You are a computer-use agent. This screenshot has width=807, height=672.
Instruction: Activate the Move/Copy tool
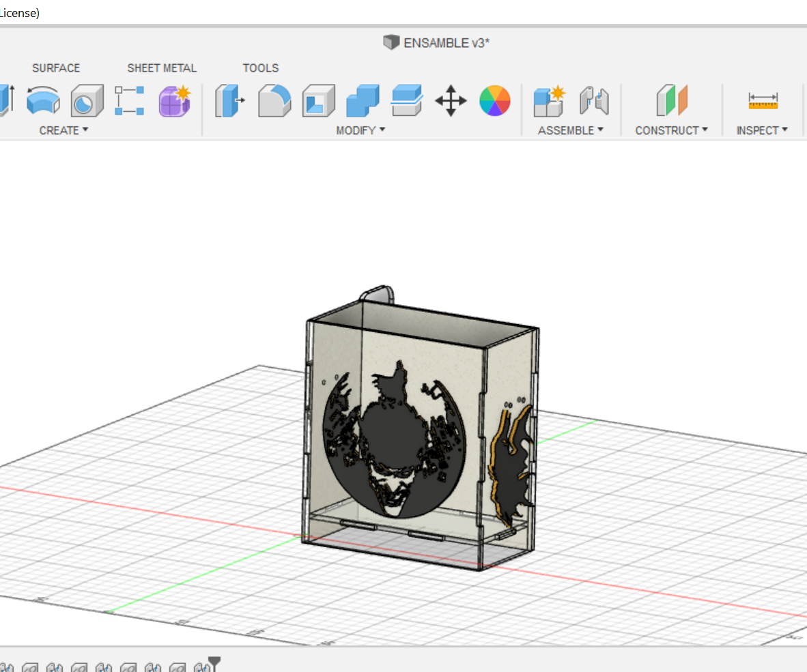coord(451,101)
